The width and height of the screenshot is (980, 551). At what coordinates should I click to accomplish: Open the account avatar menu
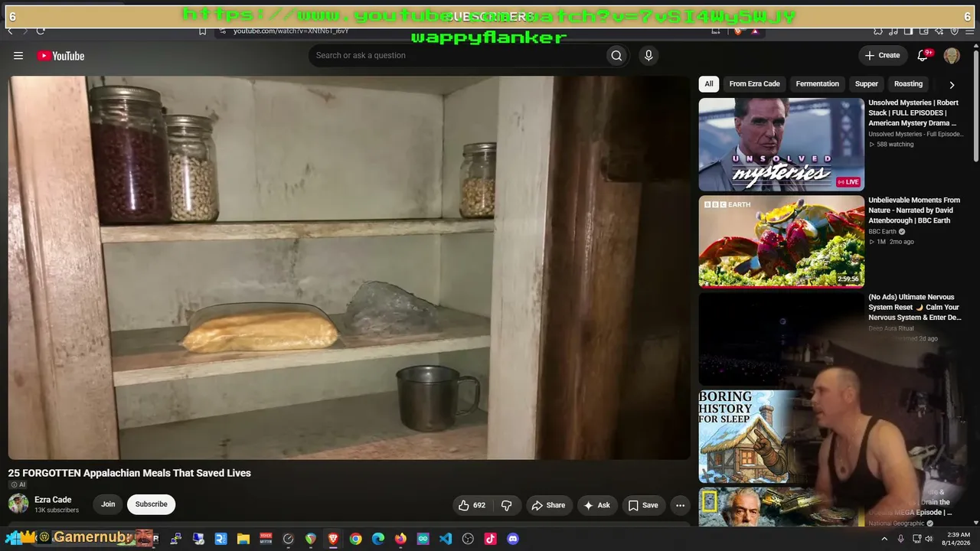click(952, 55)
